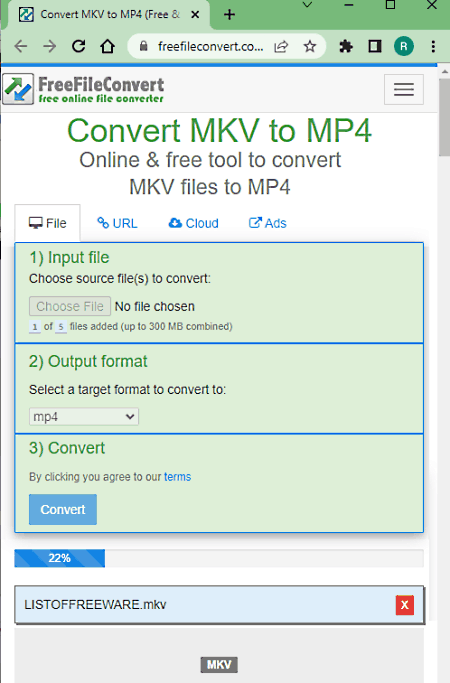Viewport: 450px width, 683px height.
Task: Toggle the browser side panel icon
Action: pyautogui.click(x=375, y=46)
